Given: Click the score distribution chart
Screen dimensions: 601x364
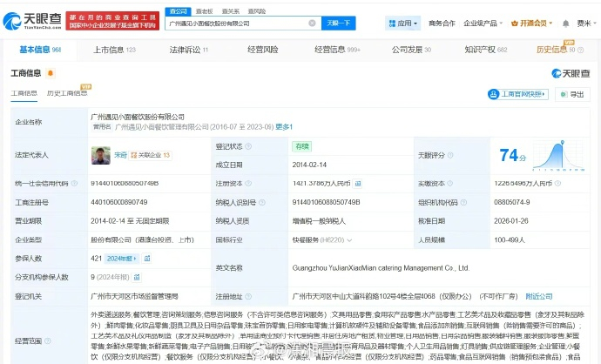Looking at the screenshot, I should tap(558, 155).
